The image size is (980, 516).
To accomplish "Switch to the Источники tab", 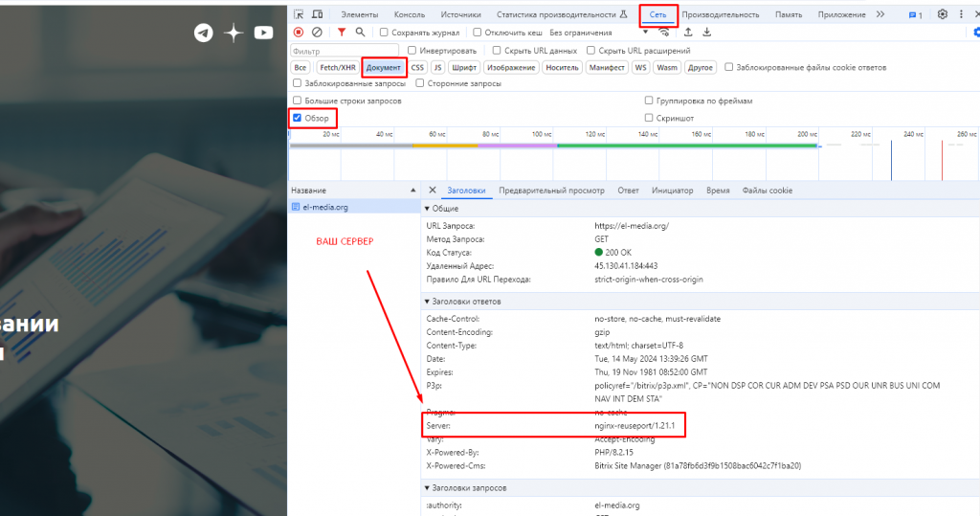I will click(460, 14).
